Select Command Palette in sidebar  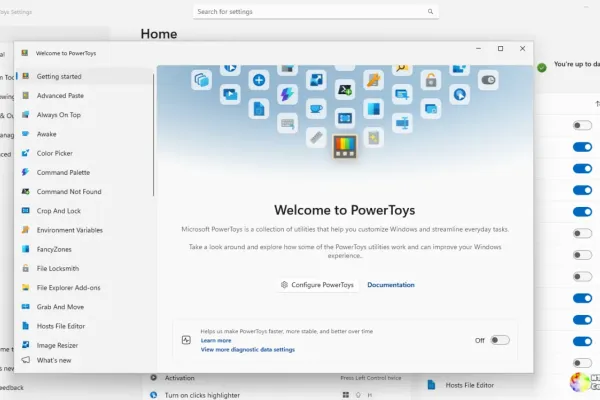(x=84, y=172)
